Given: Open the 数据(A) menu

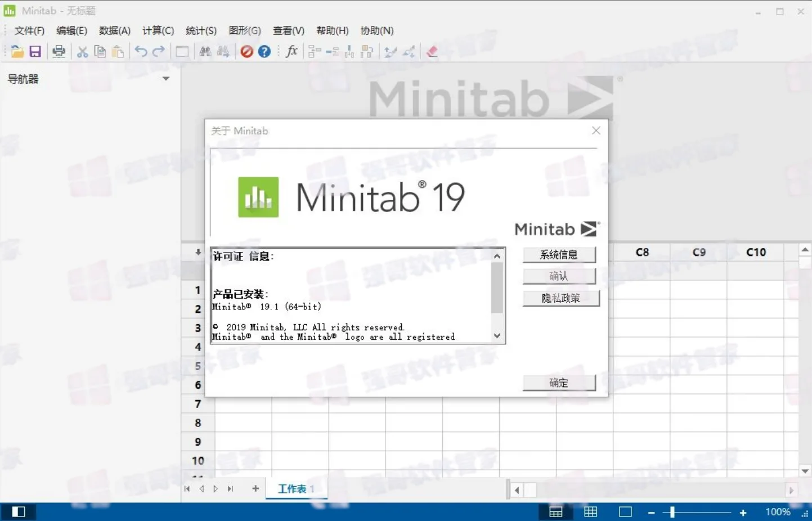Looking at the screenshot, I should (115, 30).
